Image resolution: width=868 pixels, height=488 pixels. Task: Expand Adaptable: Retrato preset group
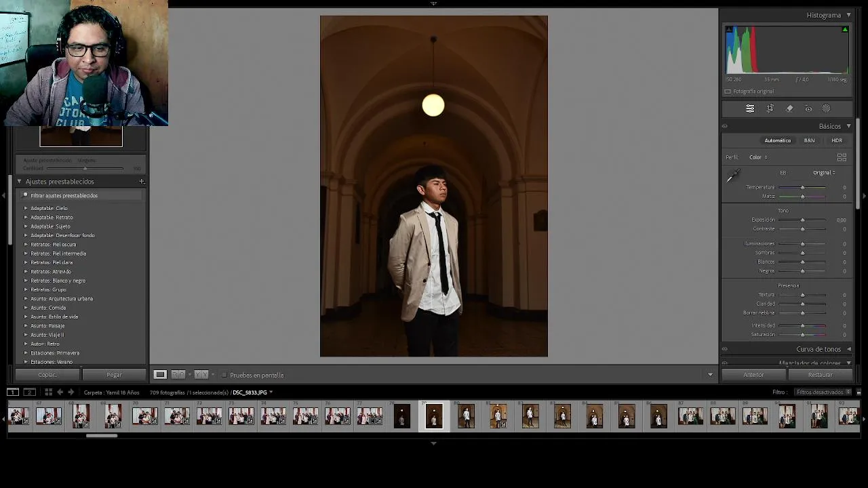click(x=26, y=217)
